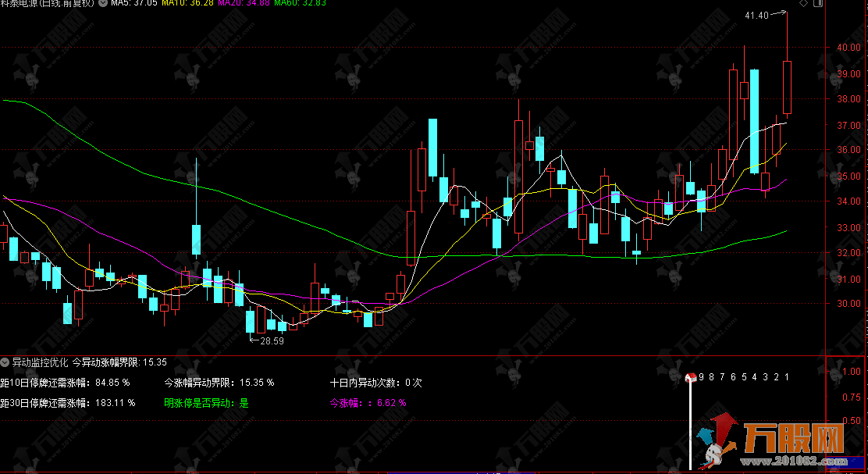Click the green 明涨停是否异动 text
This screenshot has width=868, height=474.
pyautogui.click(x=206, y=403)
